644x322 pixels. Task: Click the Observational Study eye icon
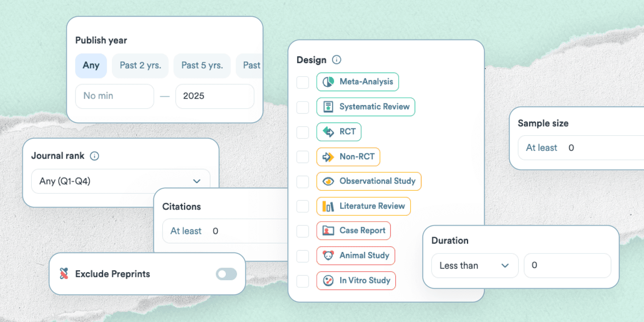coord(328,181)
